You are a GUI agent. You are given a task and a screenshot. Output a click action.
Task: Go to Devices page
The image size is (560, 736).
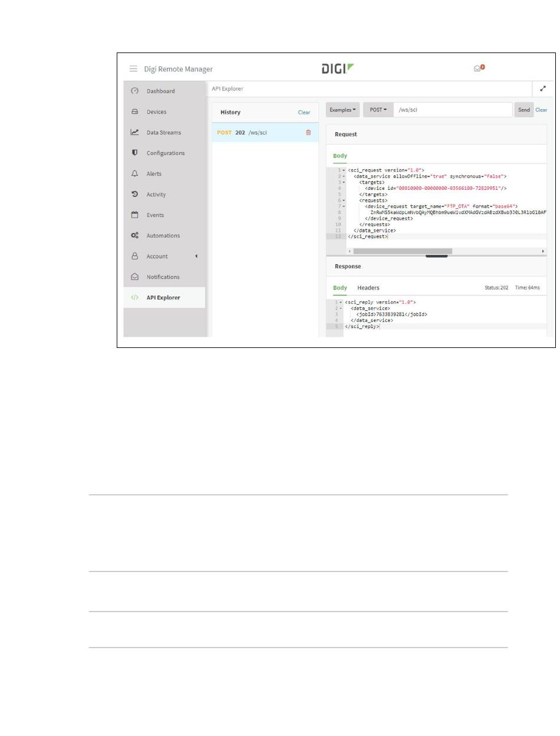(164, 111)
